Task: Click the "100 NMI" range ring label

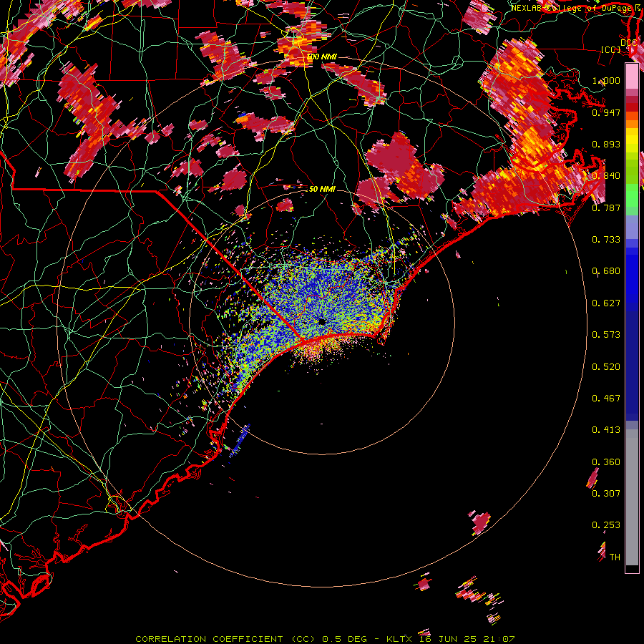Action: (x=322, y=57)
